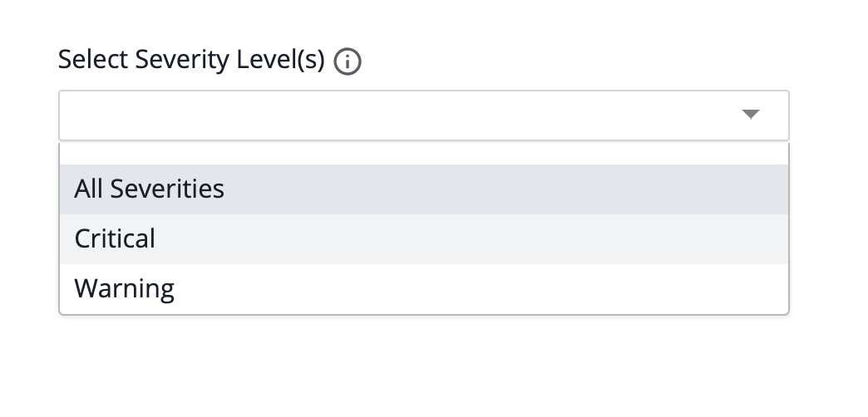Click the word Warning at the list bottom
868x417 pixels.
pos(125,289)
